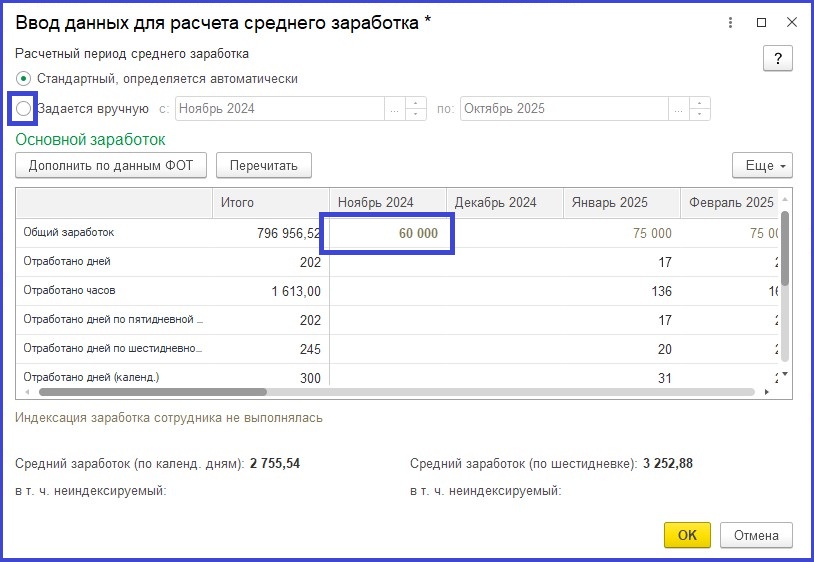The image size is (814, 562).
Task: Click the 'Декабрь 2024' column header
Action: (x=503, y=202)
